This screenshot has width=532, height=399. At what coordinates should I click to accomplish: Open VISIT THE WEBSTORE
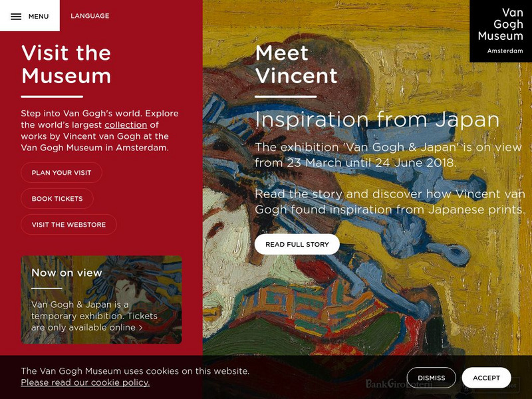pos(67,225)
